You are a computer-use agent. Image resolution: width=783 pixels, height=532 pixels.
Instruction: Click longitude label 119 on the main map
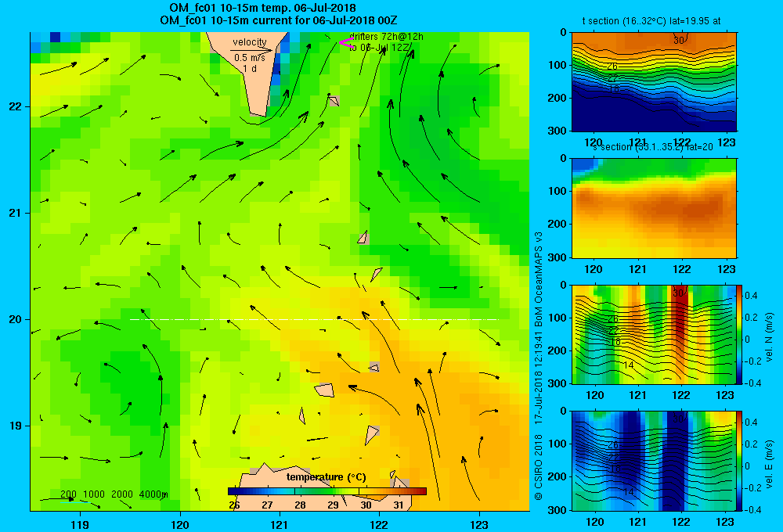point(80,524)
